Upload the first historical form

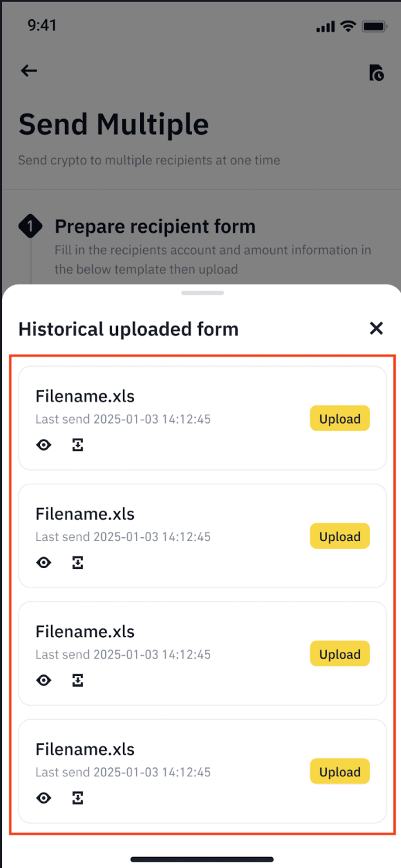tap(340, 419)
